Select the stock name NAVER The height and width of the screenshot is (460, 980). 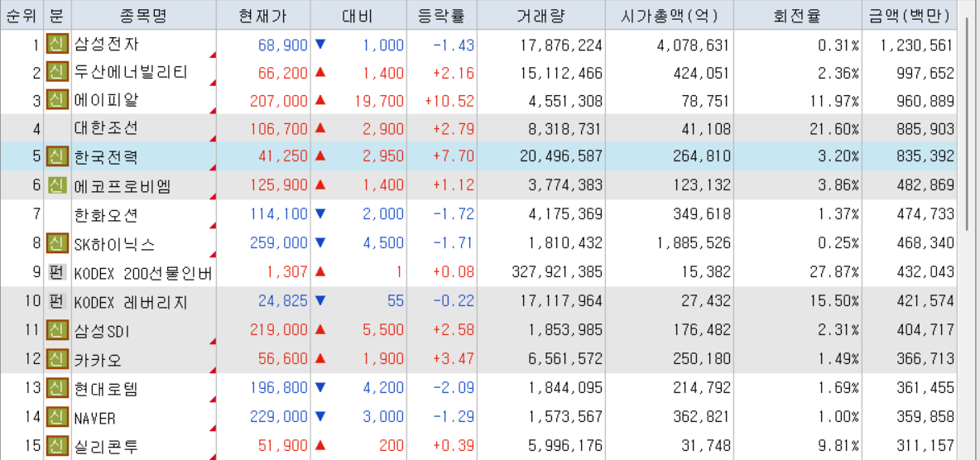[x=95, y=417]
